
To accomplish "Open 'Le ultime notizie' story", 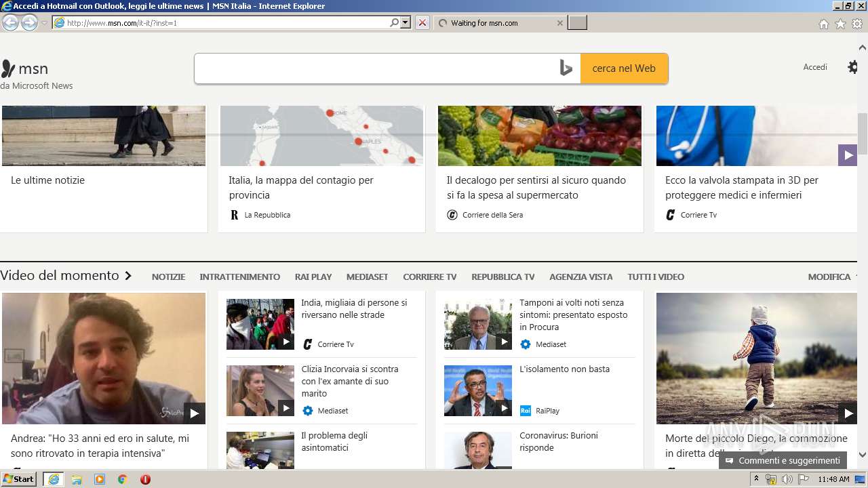I will click(47, 180).
